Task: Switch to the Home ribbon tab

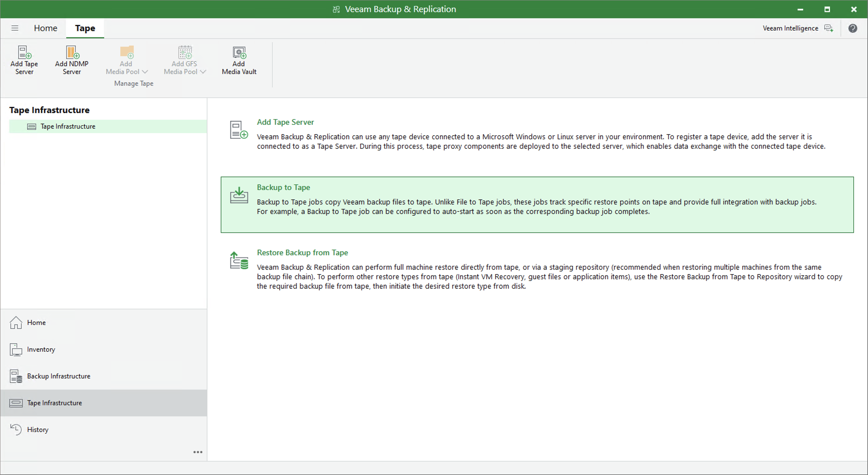Action: click(x=45, y=28)
